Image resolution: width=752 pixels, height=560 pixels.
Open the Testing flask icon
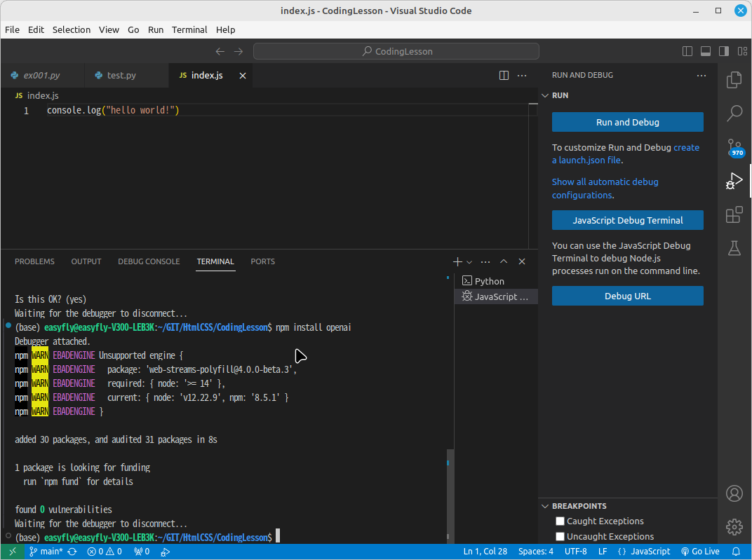point(734,248)
